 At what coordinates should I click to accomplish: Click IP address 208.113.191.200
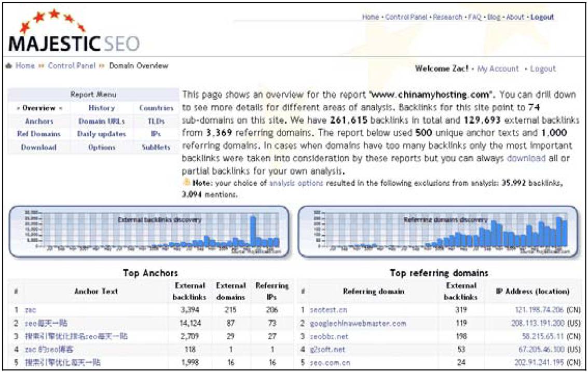pos(537,323)
